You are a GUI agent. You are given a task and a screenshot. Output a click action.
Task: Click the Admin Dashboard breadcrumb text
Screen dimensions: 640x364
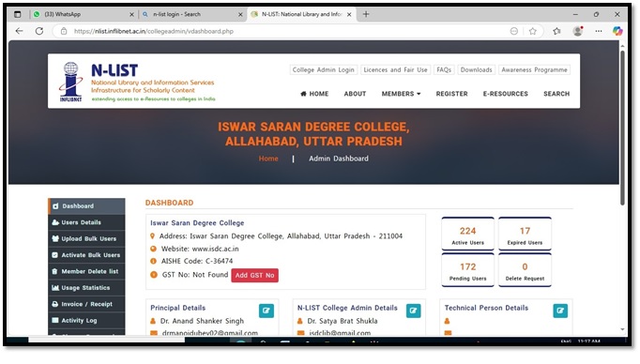[339, 159]
